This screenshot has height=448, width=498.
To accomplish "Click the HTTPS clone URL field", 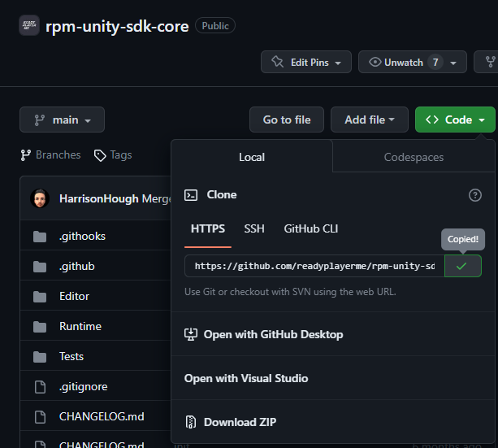I will [x=314, y=266].
